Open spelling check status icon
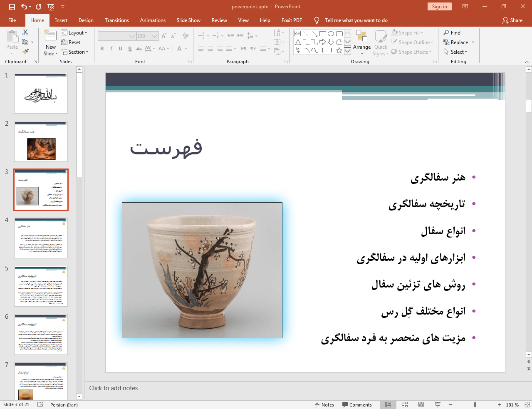The width and height of the screenshot is (532, 409). tap(40, 404)
